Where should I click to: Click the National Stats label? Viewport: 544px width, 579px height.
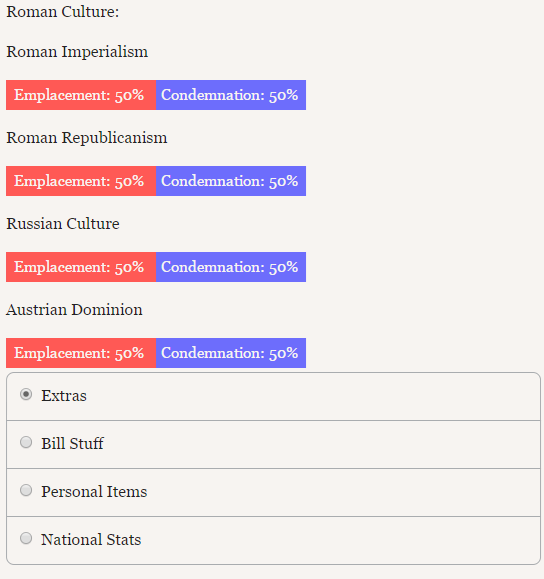(x=91, y=539)
